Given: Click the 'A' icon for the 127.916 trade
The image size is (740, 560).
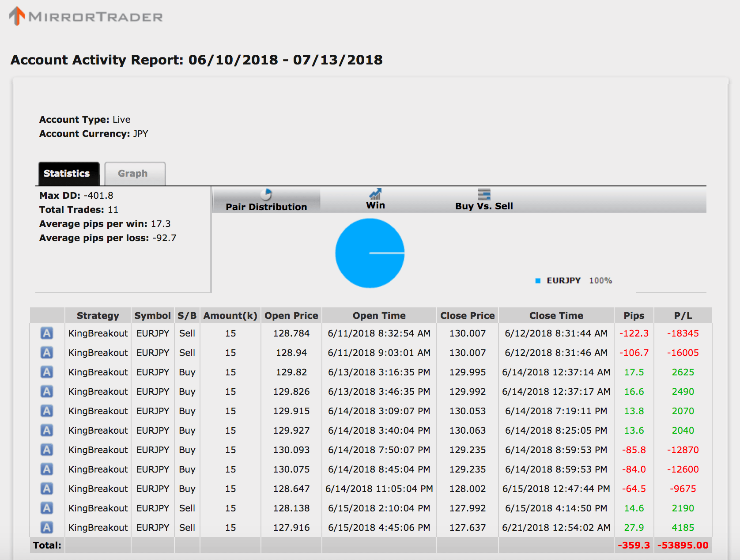Looking at the screenshot, I should [47, 527].
